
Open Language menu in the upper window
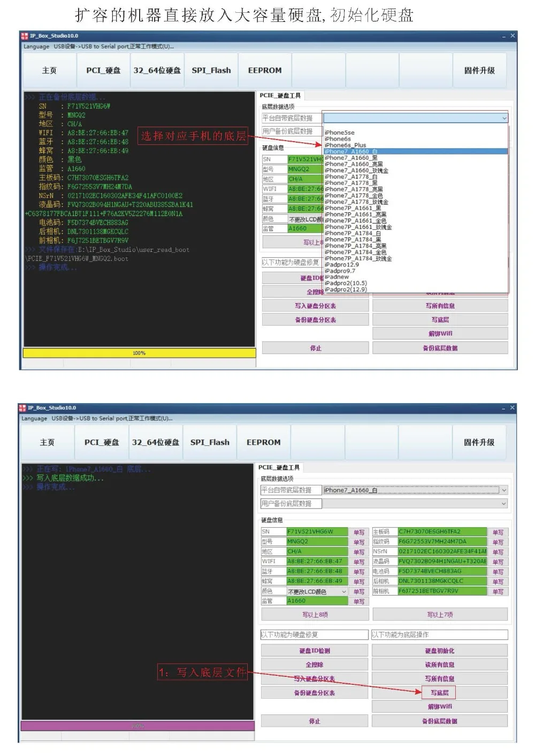point(36,47)
